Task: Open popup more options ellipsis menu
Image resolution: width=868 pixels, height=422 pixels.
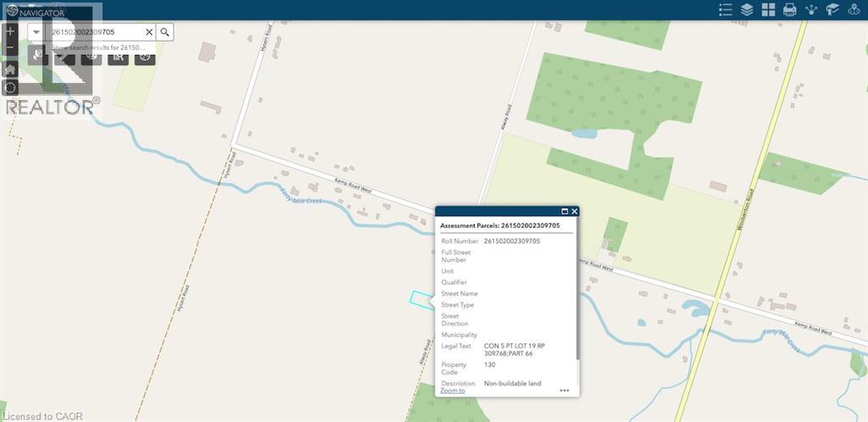Action: (x=565, y=391)
